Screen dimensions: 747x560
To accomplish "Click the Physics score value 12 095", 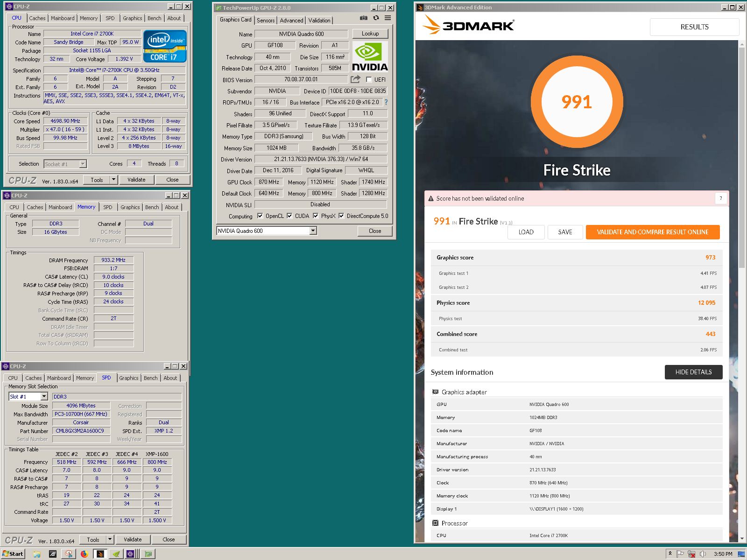I will [x=706, y=303].
